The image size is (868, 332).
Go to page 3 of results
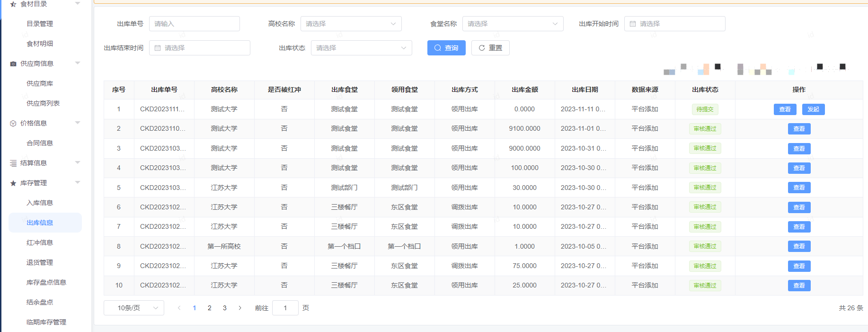[x=225, y=308]
